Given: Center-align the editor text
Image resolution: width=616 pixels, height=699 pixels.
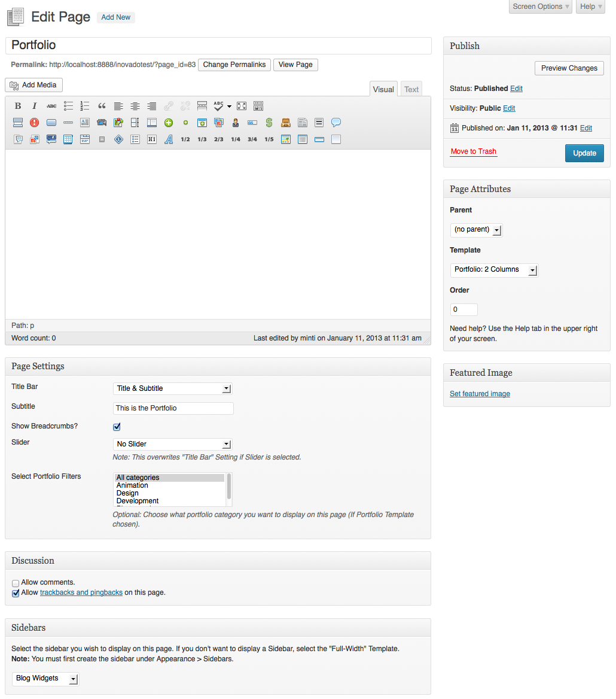Looking at the screenshot, I should point(135,106).
